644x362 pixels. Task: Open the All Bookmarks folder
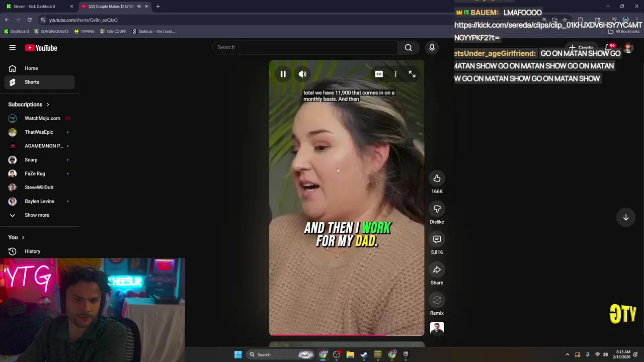(x=624, y=31)
